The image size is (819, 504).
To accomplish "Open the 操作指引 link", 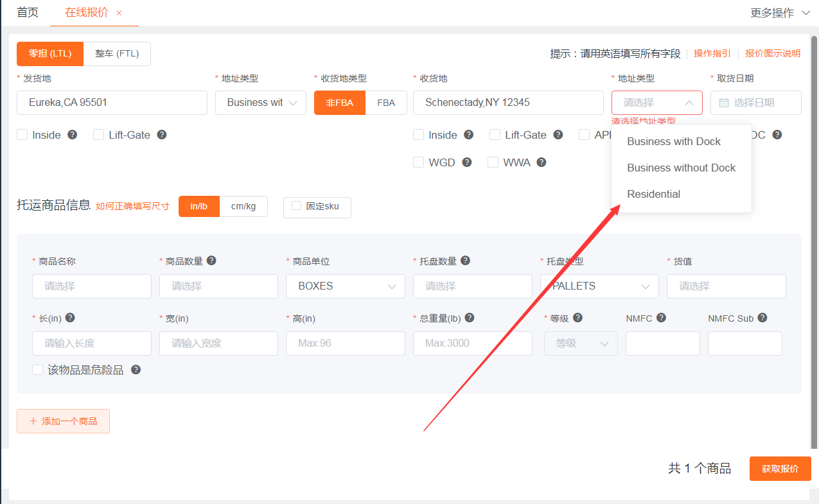I will coord(712,54).
